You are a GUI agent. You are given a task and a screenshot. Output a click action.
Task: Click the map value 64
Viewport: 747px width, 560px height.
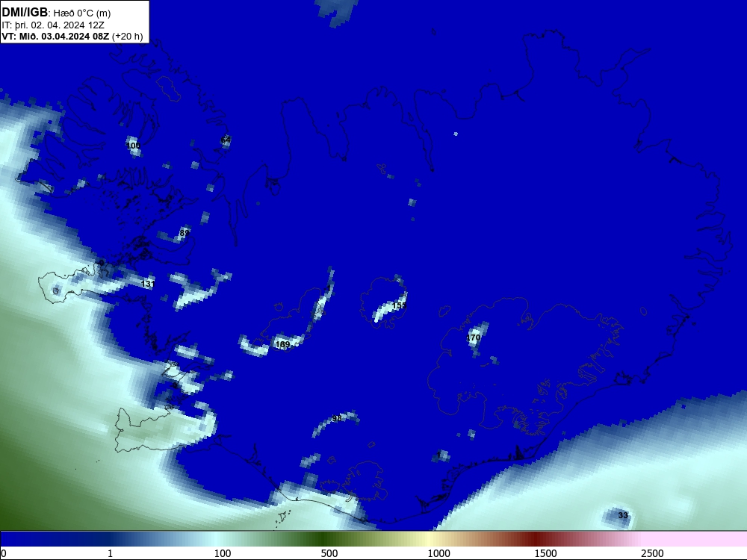coord(226,140)
